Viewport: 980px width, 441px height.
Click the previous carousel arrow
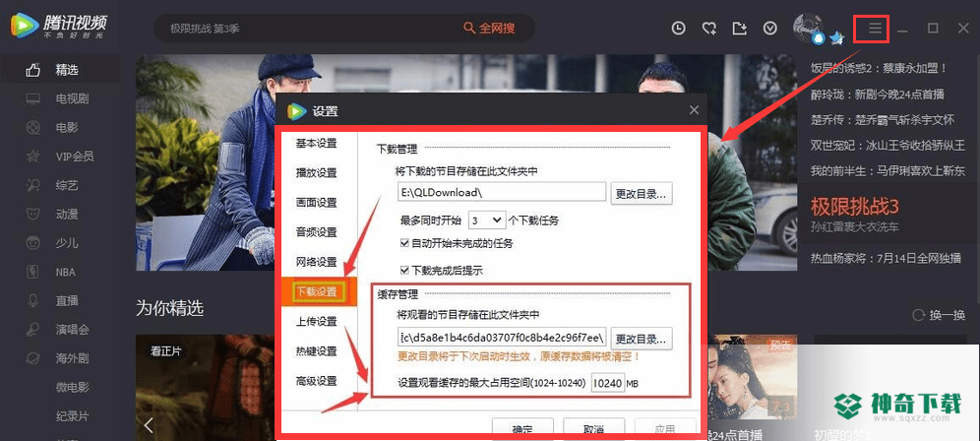point(149,424)
